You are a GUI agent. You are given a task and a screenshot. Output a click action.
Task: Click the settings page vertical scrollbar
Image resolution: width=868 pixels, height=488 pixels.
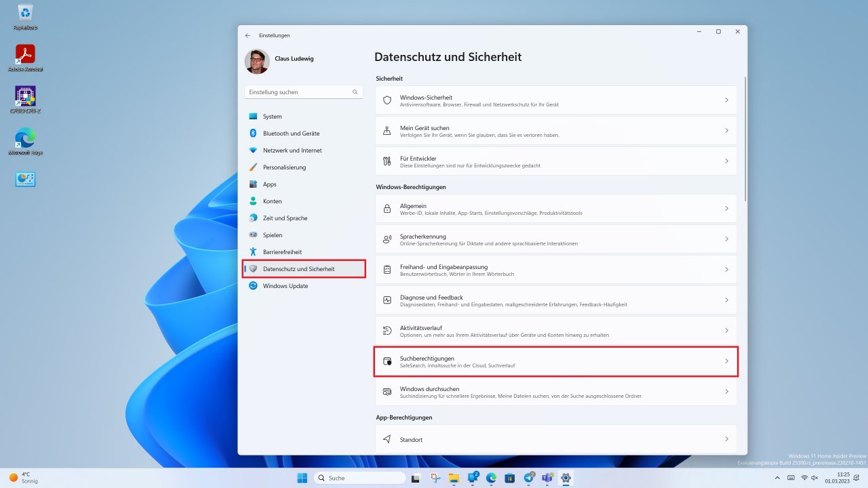(745, 138)
